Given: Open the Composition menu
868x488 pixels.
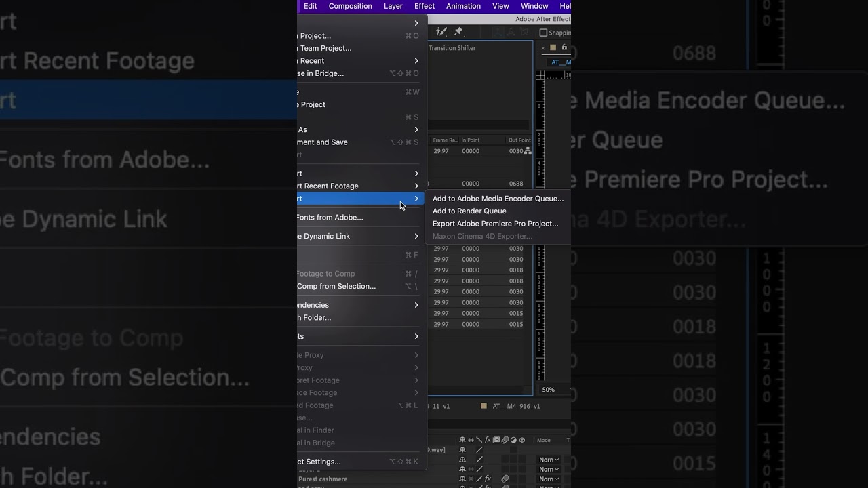Looking at the screenshot, I should [350, 6].
